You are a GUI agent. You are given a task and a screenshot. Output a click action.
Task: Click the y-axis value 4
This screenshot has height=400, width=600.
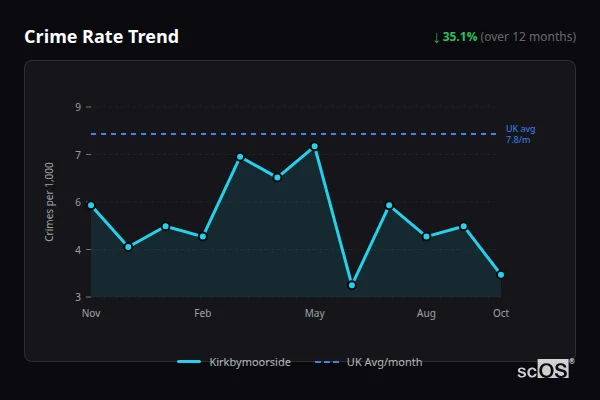[x=78, y=250]
